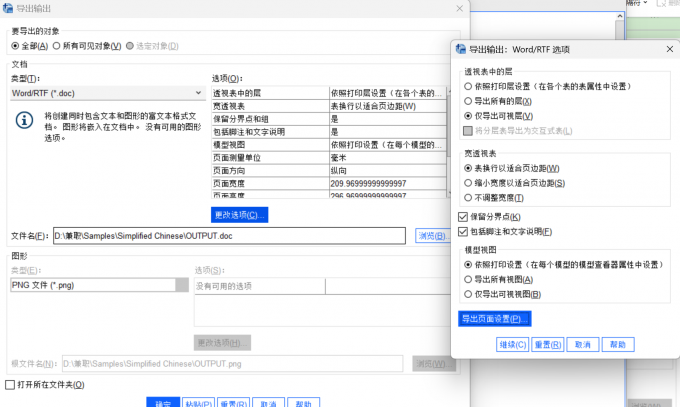Click the 209.96999999999997 value cell
This screenshot has width=680, height=407.
388,183
